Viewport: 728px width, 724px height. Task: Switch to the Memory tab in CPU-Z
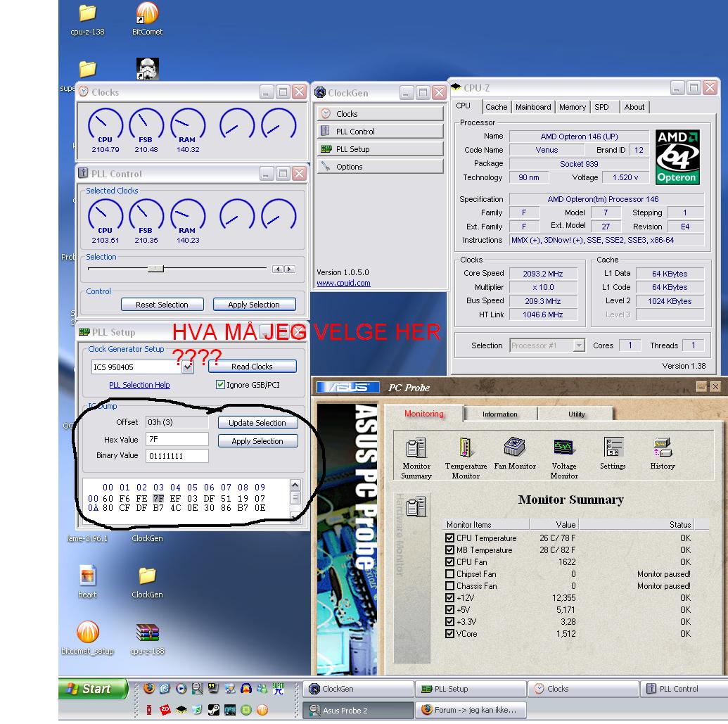[573, 107]
